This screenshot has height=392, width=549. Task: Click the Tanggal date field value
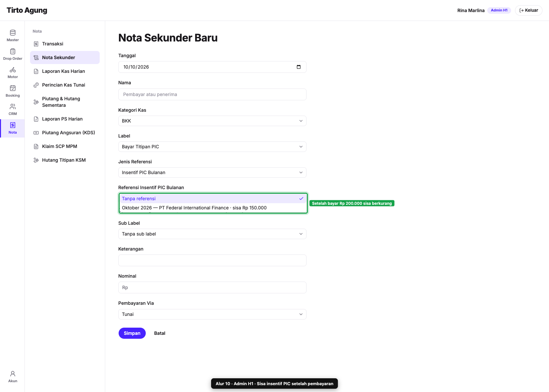pos(136,67)
